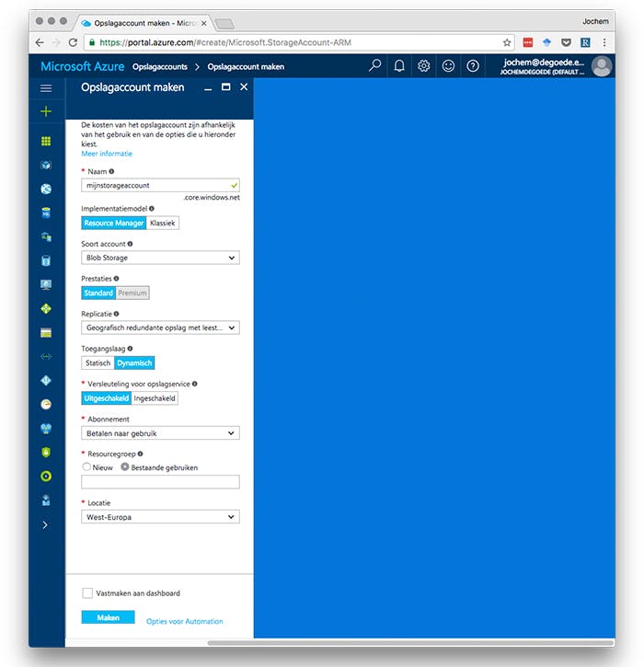Open Soort account Blob Storage dropdown
The image size is (644, 667).
pyautogui.click(x=160, y=258)
